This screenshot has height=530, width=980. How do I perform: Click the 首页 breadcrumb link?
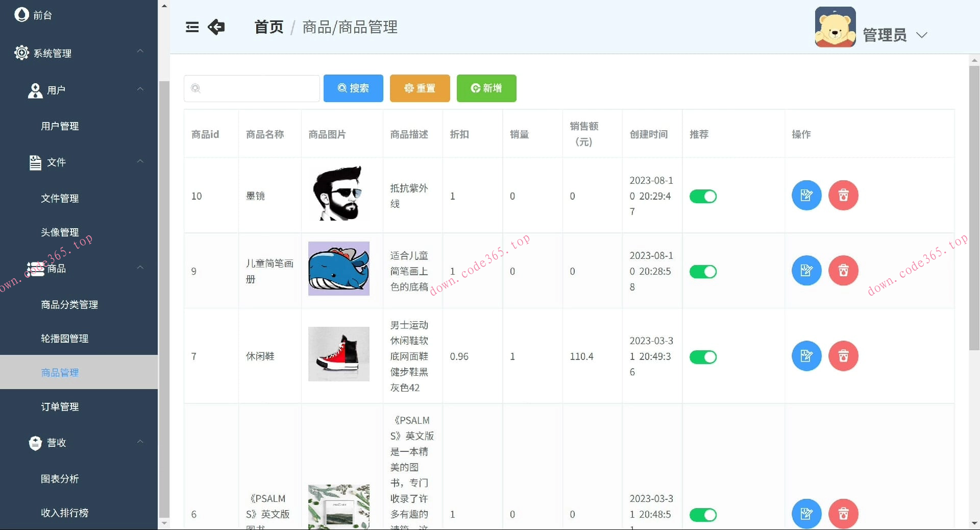[268, 27]
